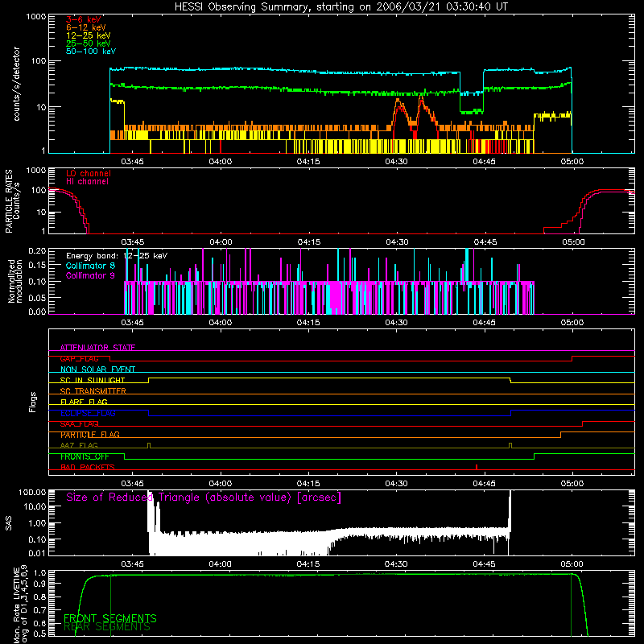The width and height of the screenshot is (644, 644).
Task: Select the red '3-6 keV' legend label
Action: click(84, 19)
